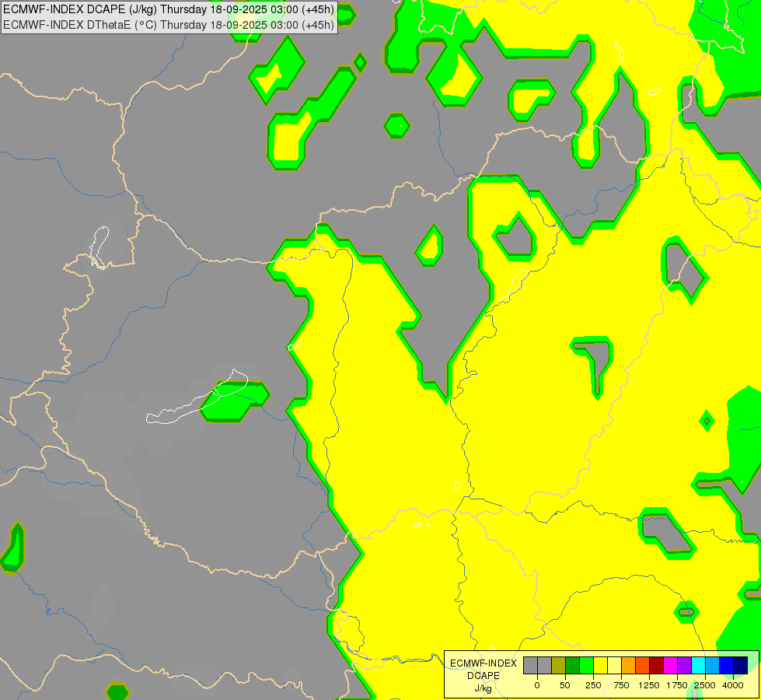Click the ECMWF-INDEX DCAPE title line

pos(169,9)
